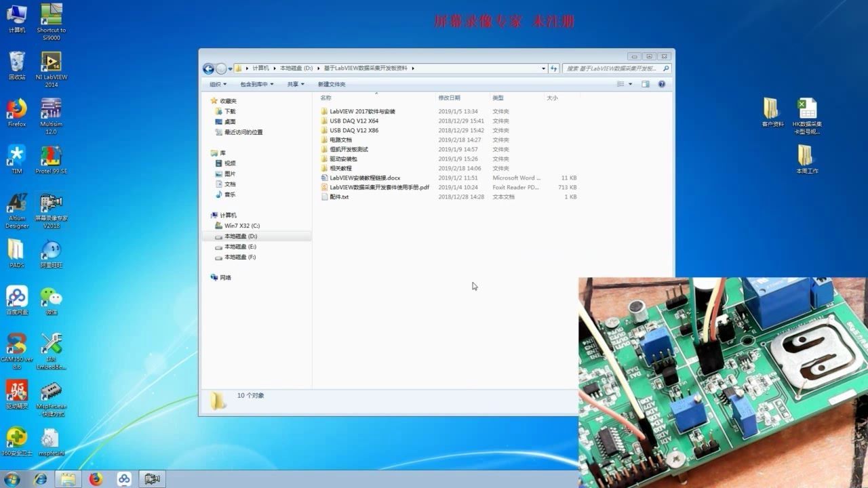Refresh the Explorer address bar location
Screen dimensions: 868x488
tap(554, 68)
